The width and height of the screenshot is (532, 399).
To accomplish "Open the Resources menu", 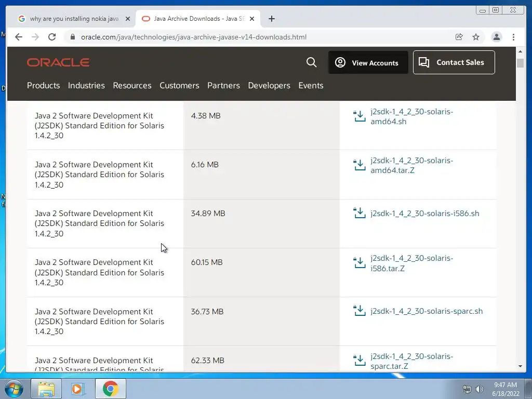I will point(132,86).
